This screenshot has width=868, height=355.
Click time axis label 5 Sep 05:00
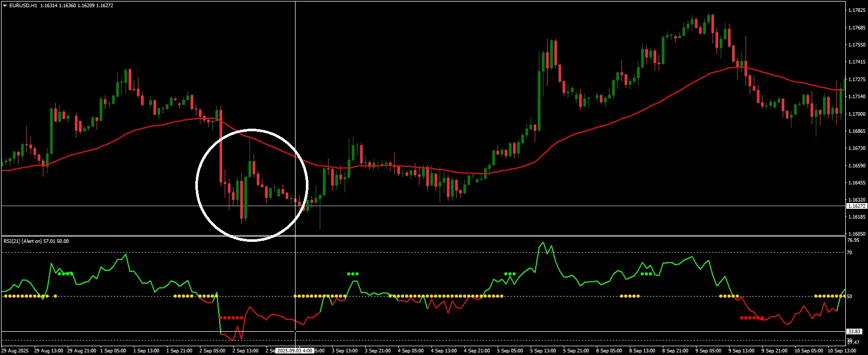(x=510, y=351)
